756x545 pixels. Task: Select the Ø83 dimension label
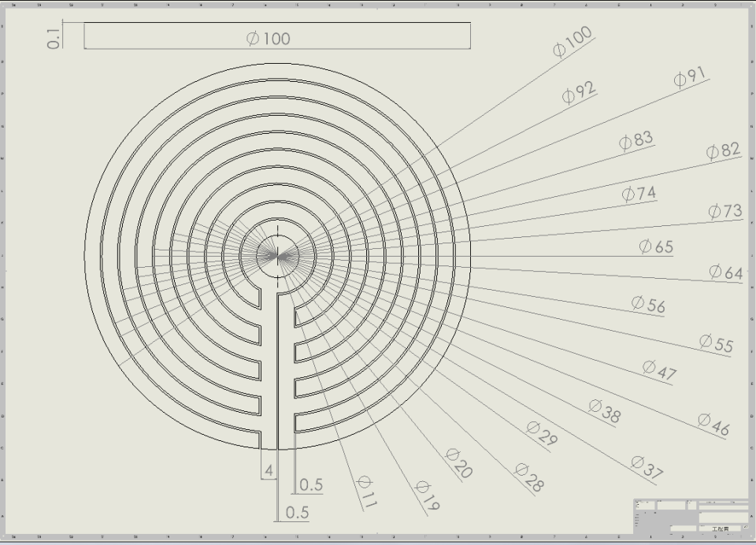[636, 140]
